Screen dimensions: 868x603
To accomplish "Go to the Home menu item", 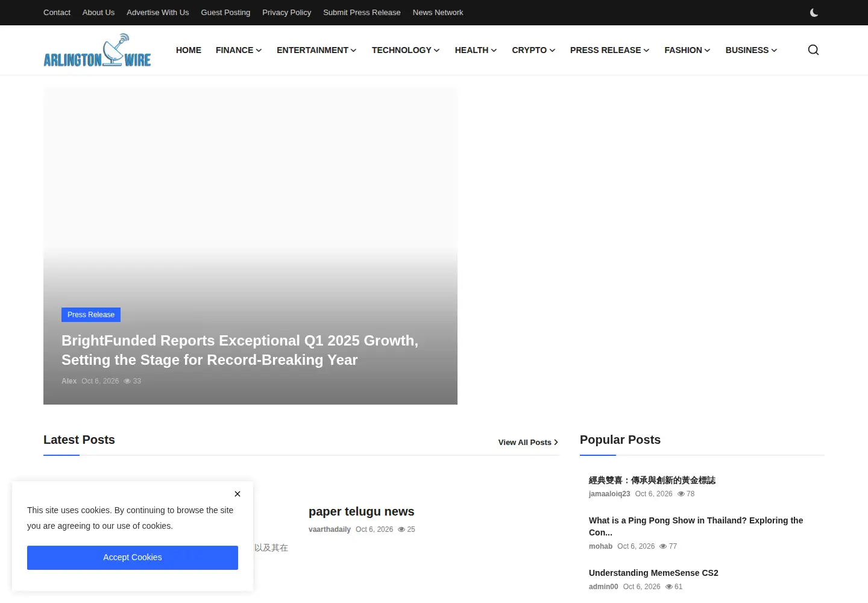I will coord(189,50).
